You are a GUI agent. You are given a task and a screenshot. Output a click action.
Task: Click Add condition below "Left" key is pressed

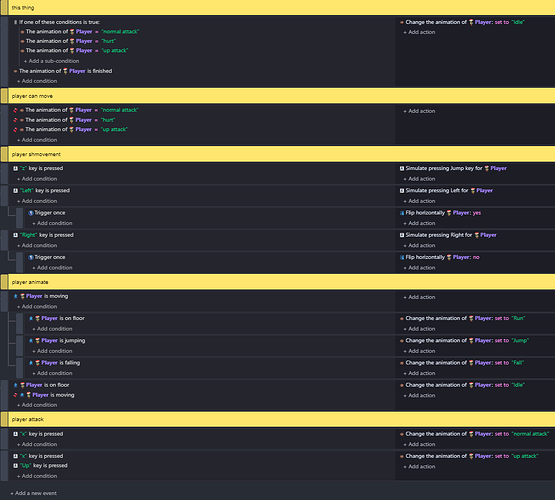(x=37, y=201)
